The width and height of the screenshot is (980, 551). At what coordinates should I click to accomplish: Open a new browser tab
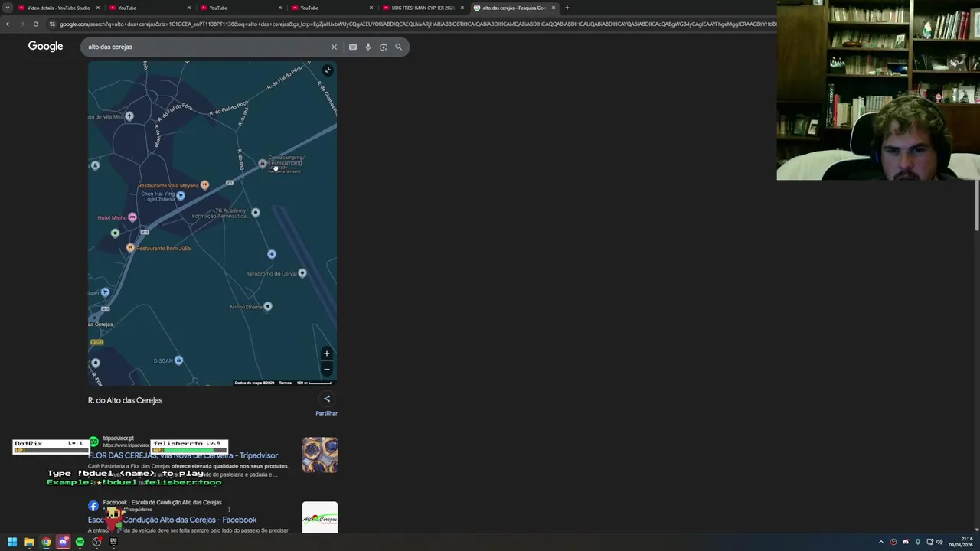[567, 8]
